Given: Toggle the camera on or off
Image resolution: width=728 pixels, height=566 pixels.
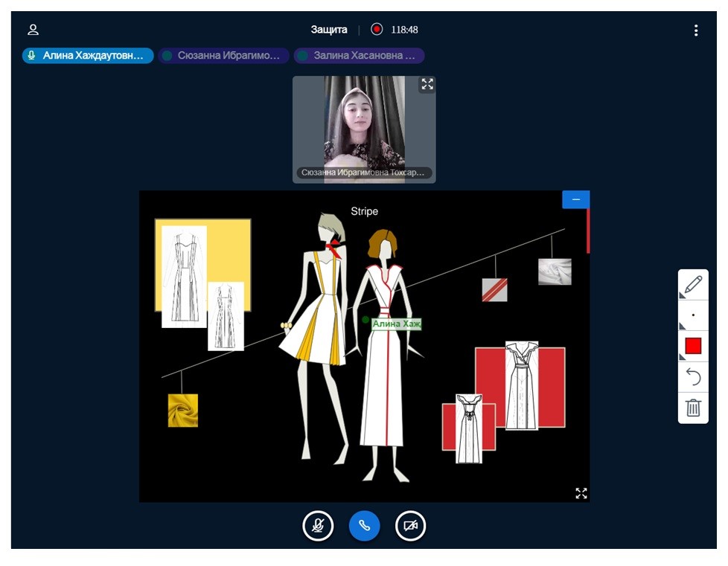Looking at the screenshot, I should [x=410, y=526].
